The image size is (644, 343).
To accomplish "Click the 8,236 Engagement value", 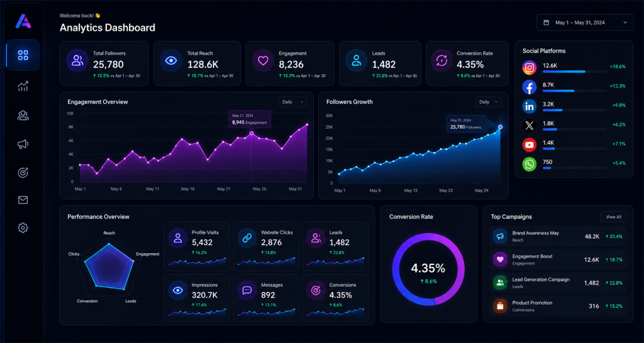I will click(291, 65).
